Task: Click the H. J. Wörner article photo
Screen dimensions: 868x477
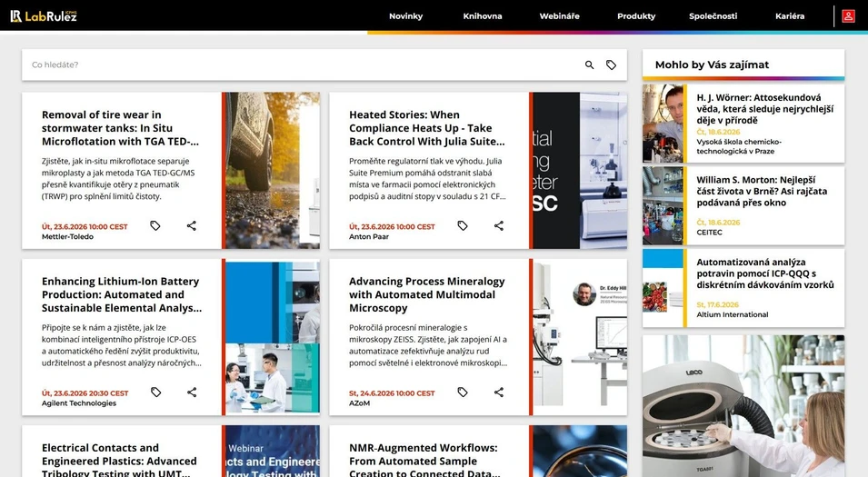Action: [663, 124]
